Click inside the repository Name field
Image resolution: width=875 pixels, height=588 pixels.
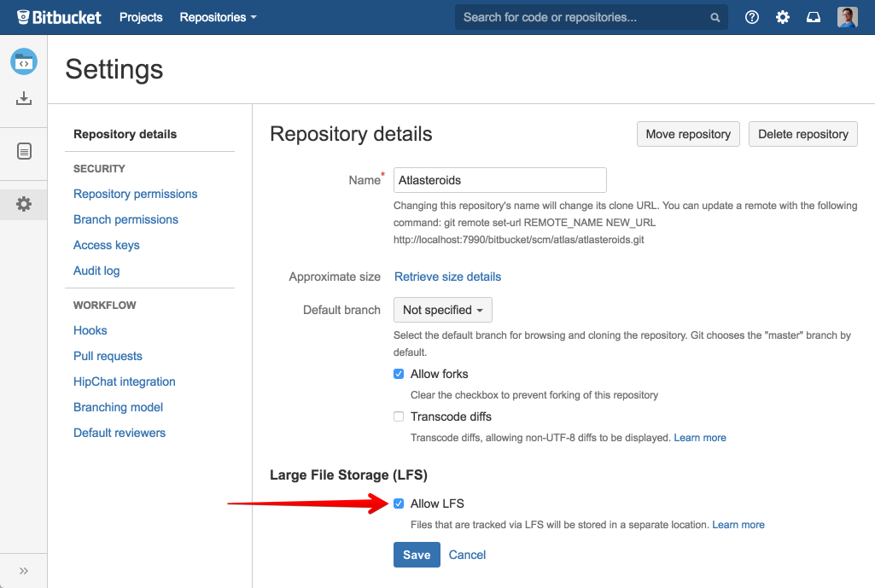click(x=499, y=180)
